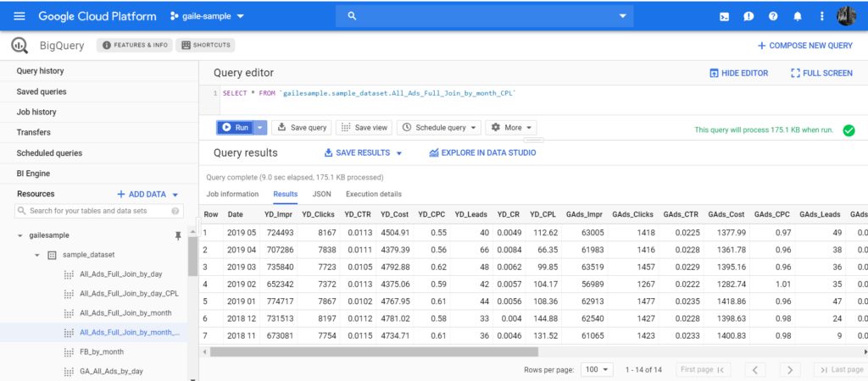
Task: Collapse the sample_dataset tree node
Action: click(x=37, y=255)
